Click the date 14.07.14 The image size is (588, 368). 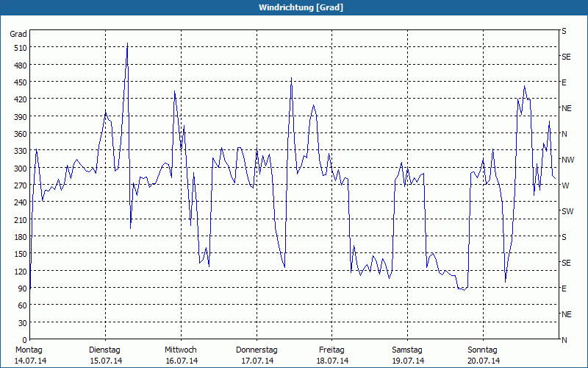click(30, 361)
